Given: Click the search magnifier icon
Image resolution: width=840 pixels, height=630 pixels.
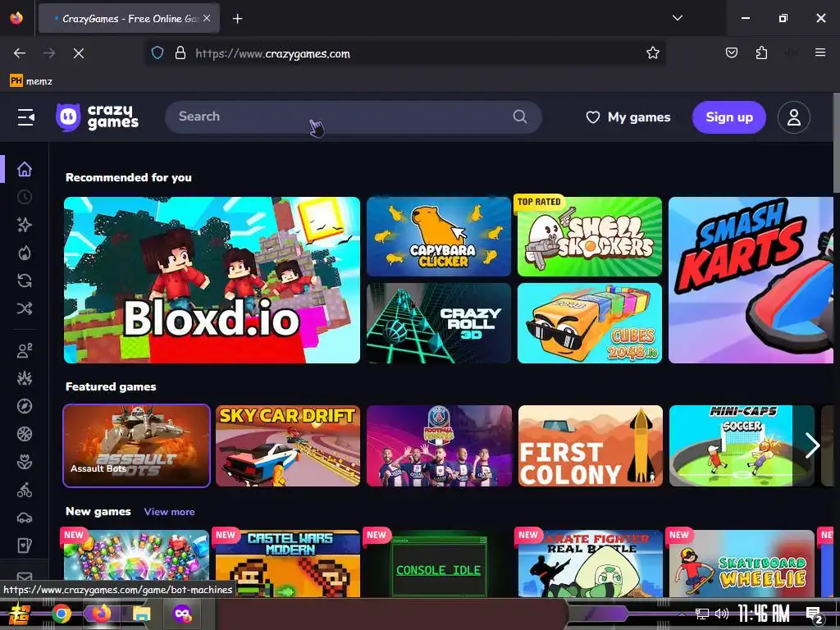Looking at the screenshot, I should [519, 116].
